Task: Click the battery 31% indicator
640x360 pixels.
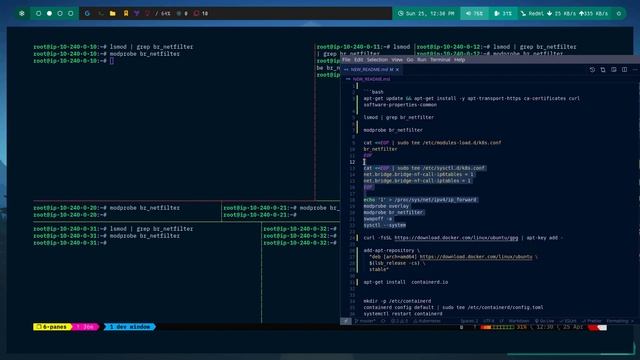Action: [x=503, y=13]
